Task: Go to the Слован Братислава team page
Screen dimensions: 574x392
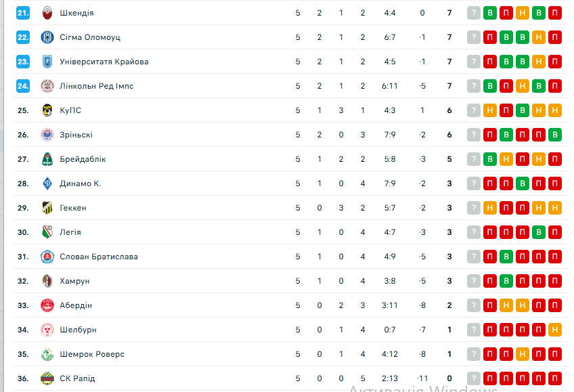Action: 98,257
